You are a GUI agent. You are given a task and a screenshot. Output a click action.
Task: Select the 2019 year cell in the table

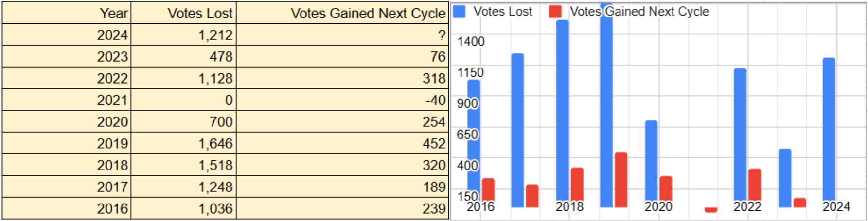67,143
